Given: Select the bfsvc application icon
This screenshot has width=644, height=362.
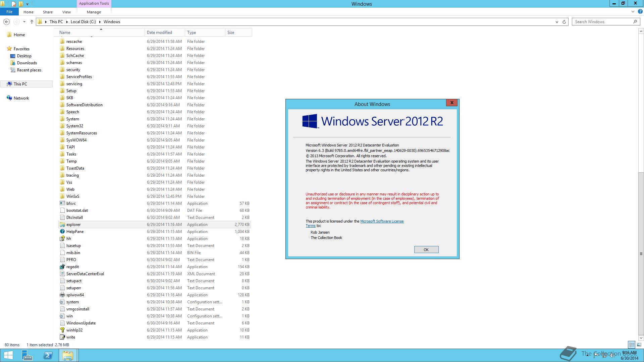Looking at the screenshot, I should click(62, 203).
